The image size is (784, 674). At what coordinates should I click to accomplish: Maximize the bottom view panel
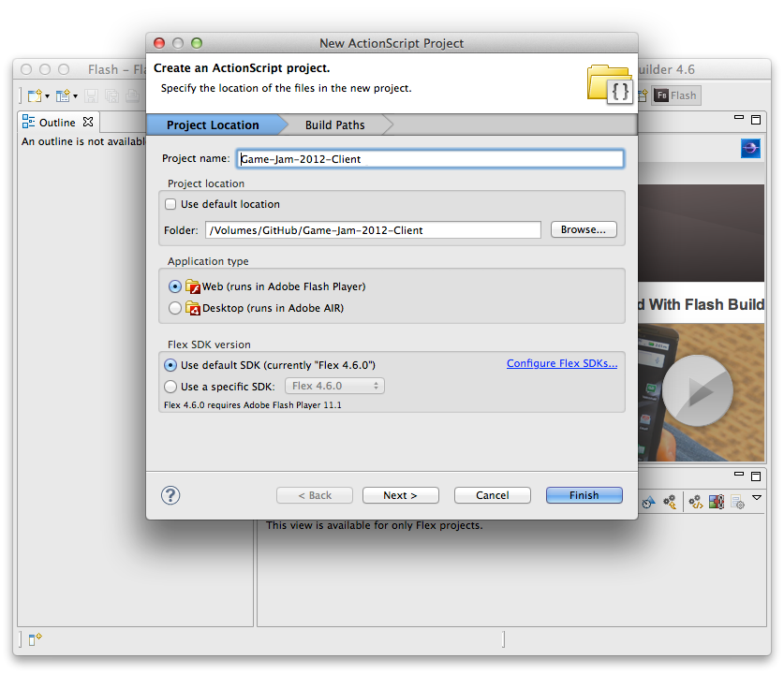[756, 476]
